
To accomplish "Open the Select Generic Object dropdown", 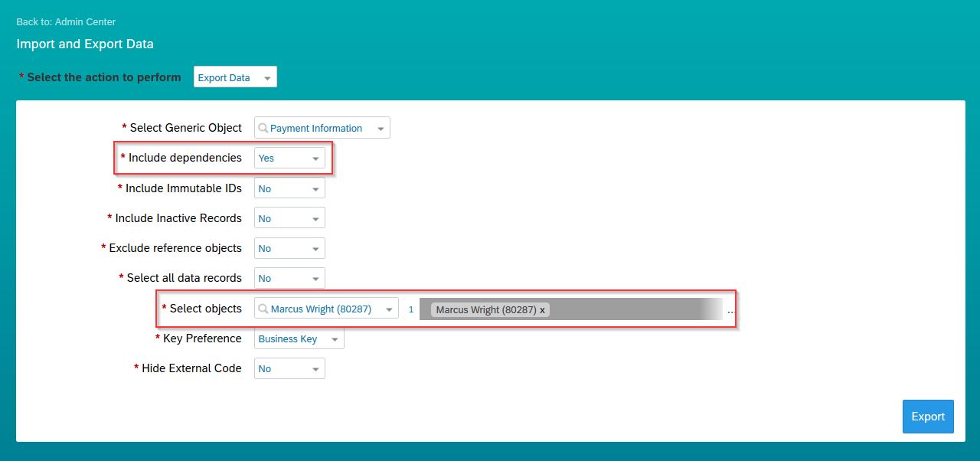I will click(x=322, y=128).
